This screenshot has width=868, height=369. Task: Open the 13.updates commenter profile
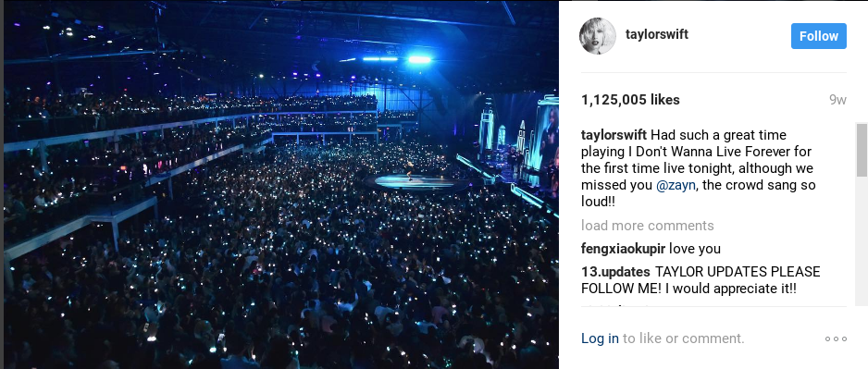click(615, 272)
